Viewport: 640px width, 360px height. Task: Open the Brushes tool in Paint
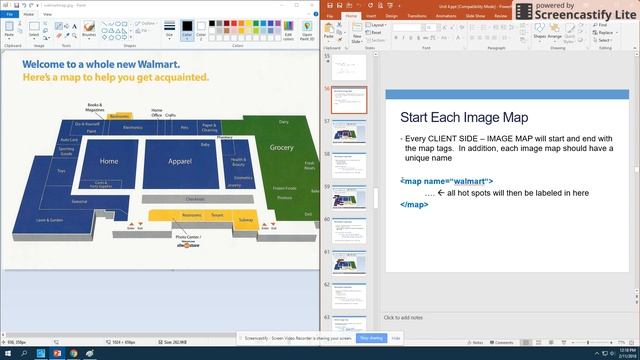pos(89,30)
